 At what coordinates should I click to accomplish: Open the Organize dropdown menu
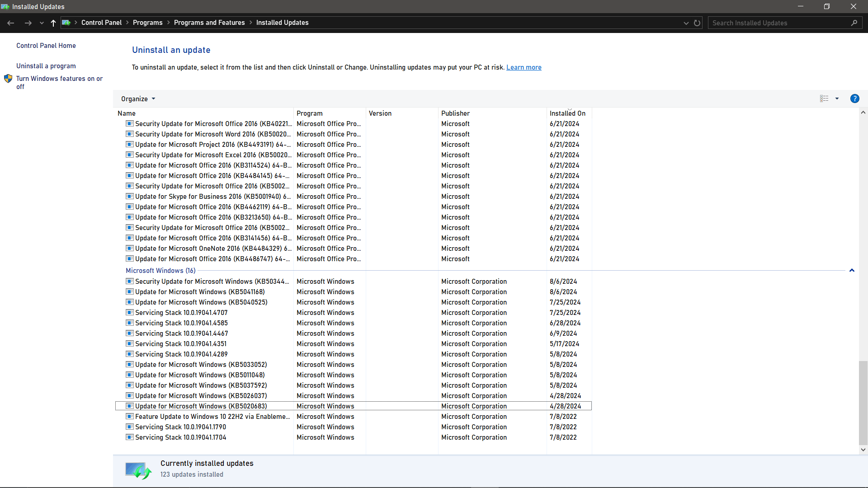138,99
